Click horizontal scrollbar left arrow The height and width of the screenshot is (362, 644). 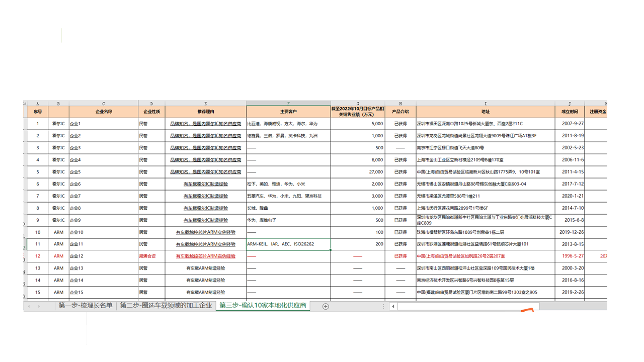tap(393, 306)
